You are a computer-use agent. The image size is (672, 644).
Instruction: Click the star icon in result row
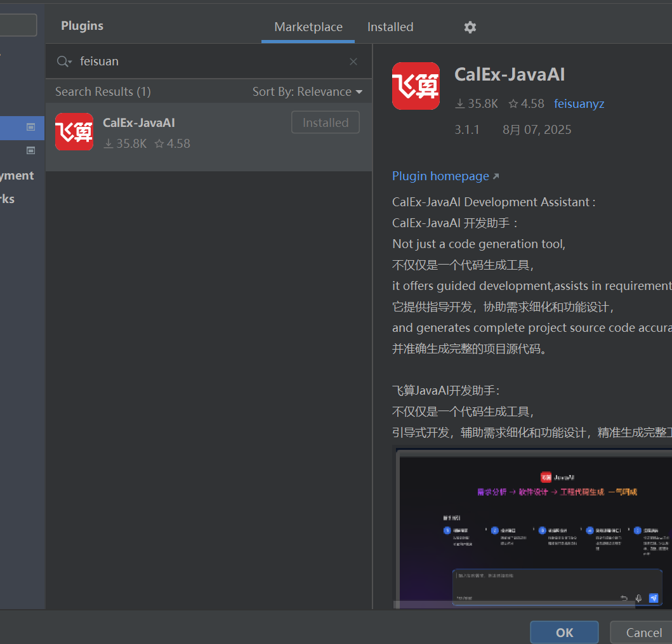(159, 143)
